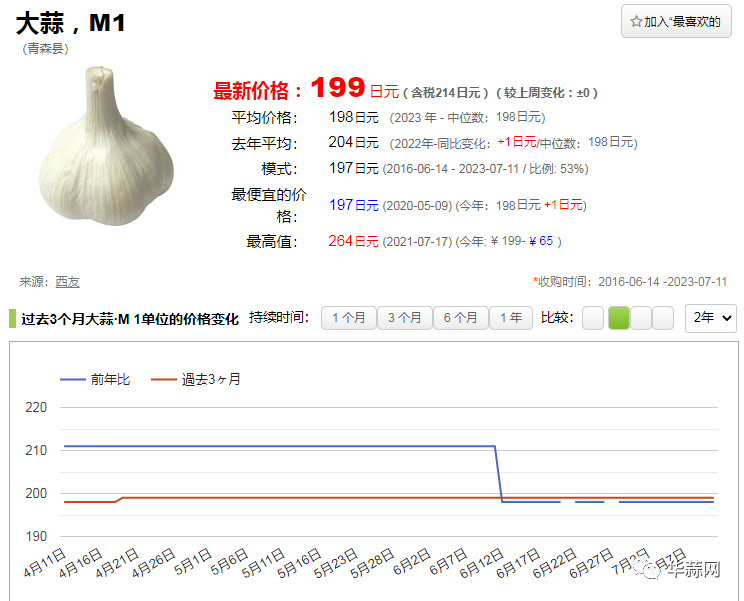Click the 4月11日 axis label
The width and height of the screenshot is (744, 601).
point(45,563)
